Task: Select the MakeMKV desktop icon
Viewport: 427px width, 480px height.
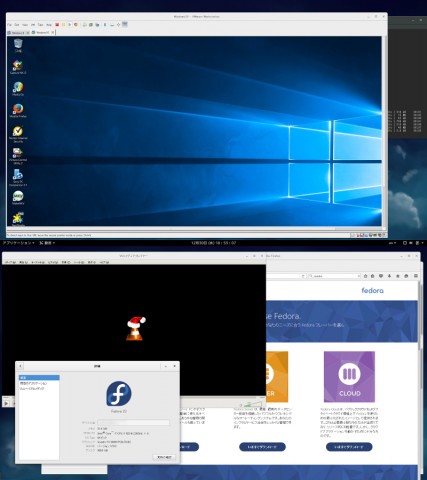Action: pyautogui.click(x=18, y=198)
